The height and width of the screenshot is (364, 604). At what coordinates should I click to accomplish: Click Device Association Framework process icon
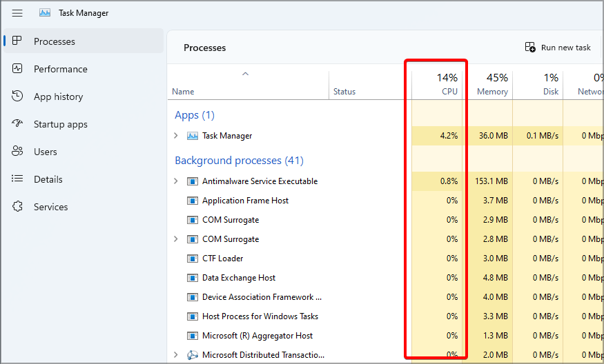point(192,297)
